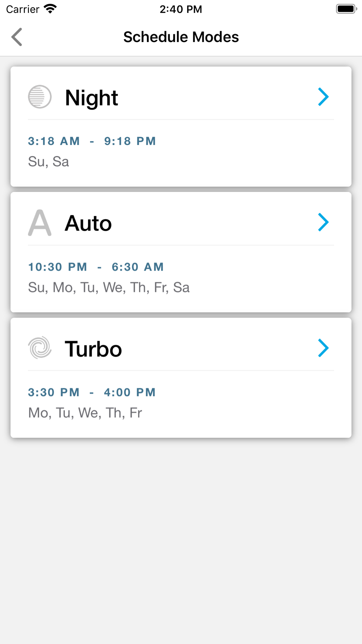Open Auto schedule via its chevron
The width and height of the screenshot is (362, 644).
[323, 222]
